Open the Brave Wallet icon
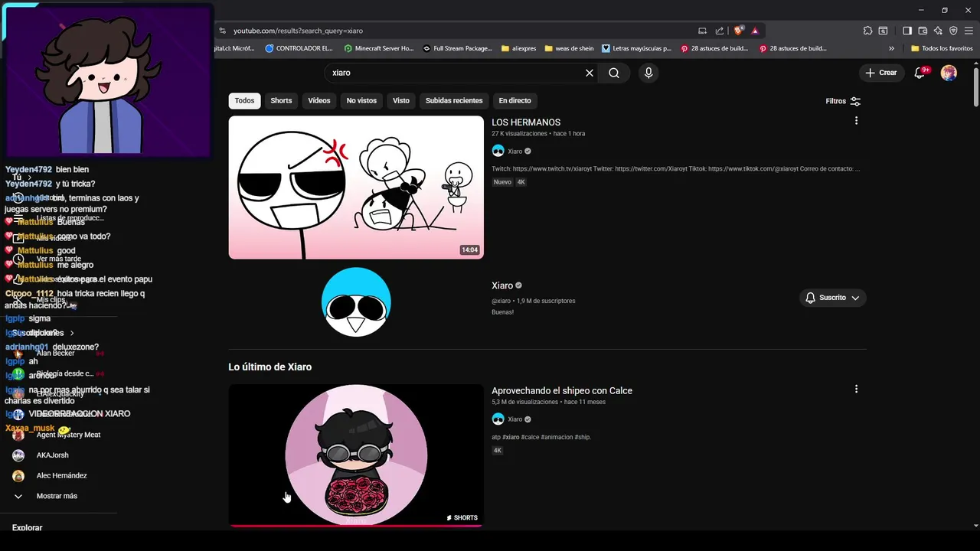980x551 pixels. [923, 31]
